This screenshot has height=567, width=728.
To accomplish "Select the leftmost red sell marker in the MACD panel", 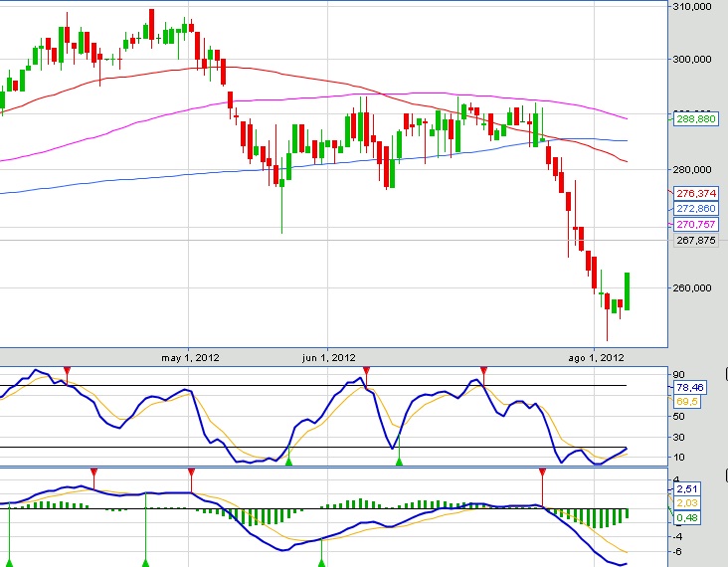I will pyautogui.click(x=93, y=472).
